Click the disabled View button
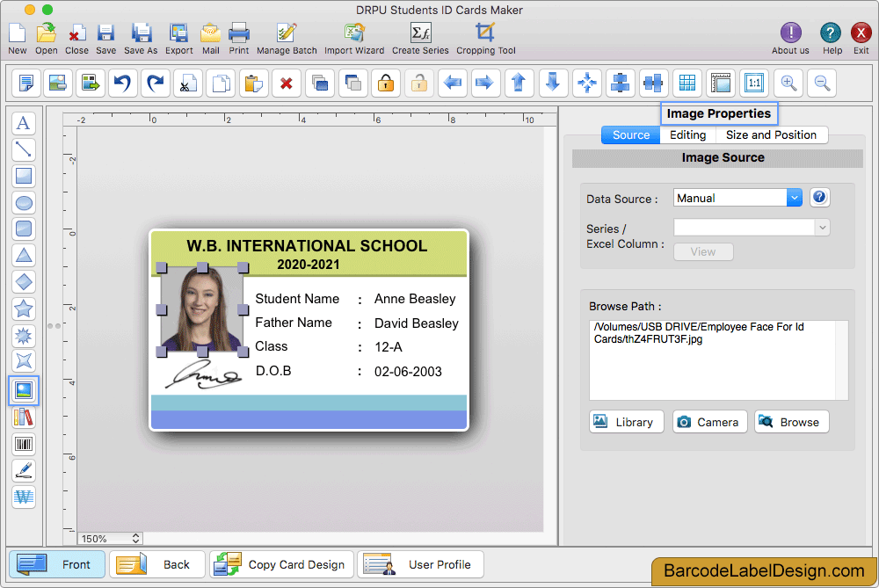879x588 pixels. (703, 252)
